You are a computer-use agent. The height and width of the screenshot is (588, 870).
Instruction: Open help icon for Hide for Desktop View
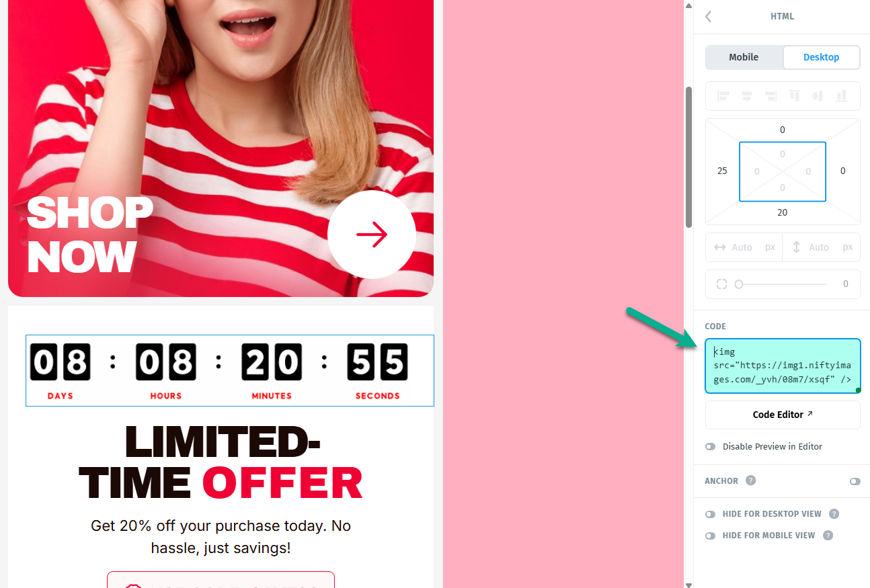click(x=834, y=514)
